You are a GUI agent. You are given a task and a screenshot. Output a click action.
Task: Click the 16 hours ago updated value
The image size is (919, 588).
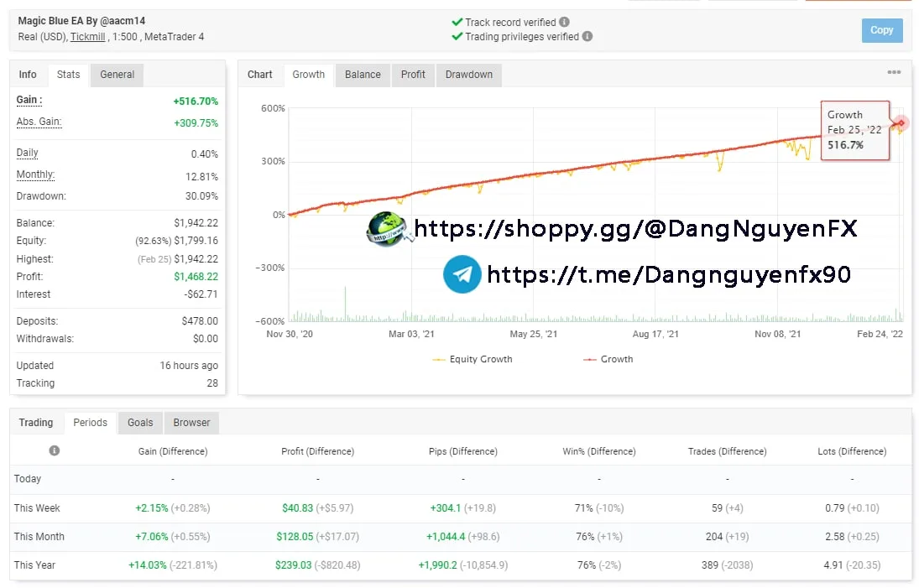tap(189, 366)
